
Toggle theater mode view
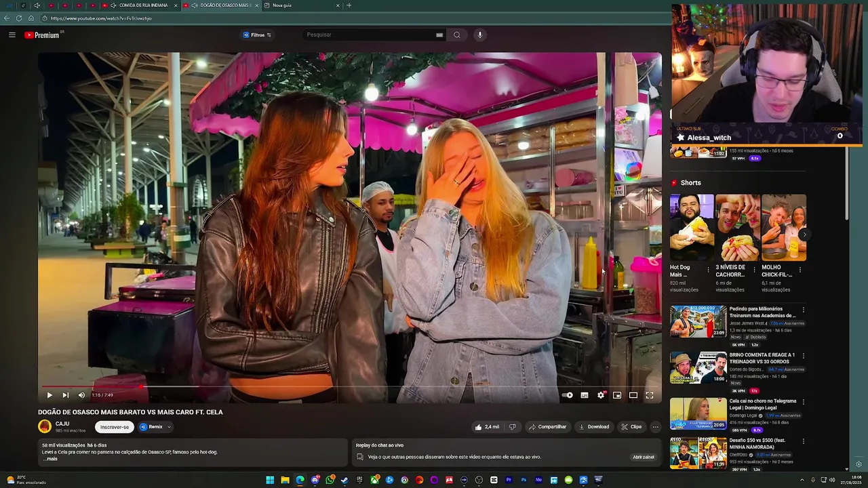633,395
